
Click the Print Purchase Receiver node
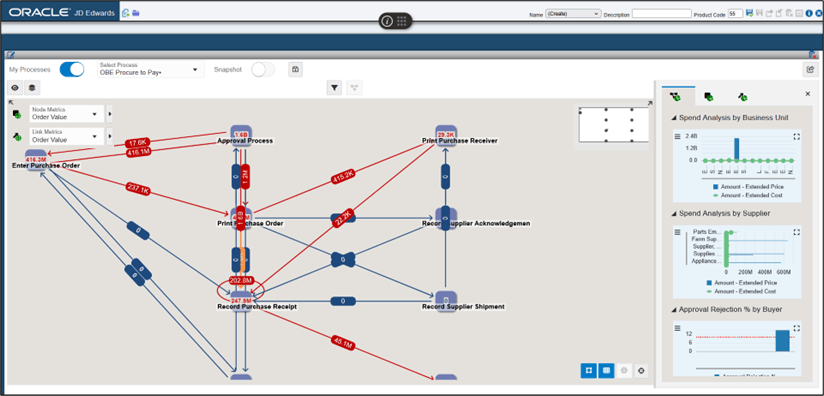(x=446, y=134)
